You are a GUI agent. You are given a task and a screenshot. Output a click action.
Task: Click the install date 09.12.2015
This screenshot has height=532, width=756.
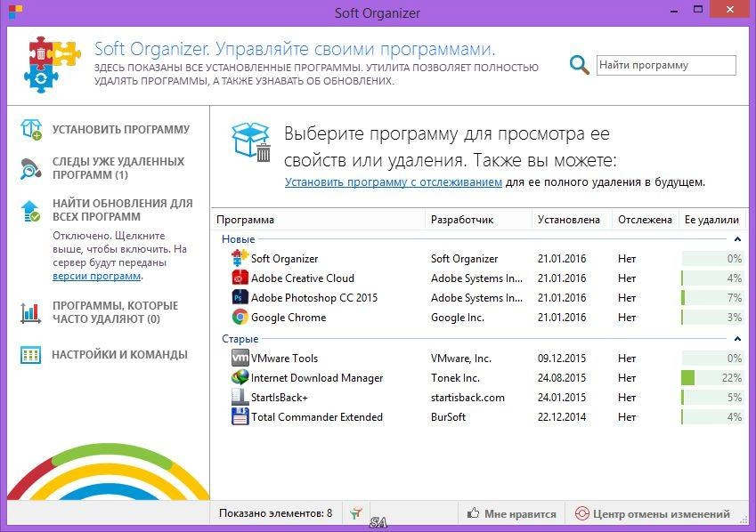coord(562,359)
